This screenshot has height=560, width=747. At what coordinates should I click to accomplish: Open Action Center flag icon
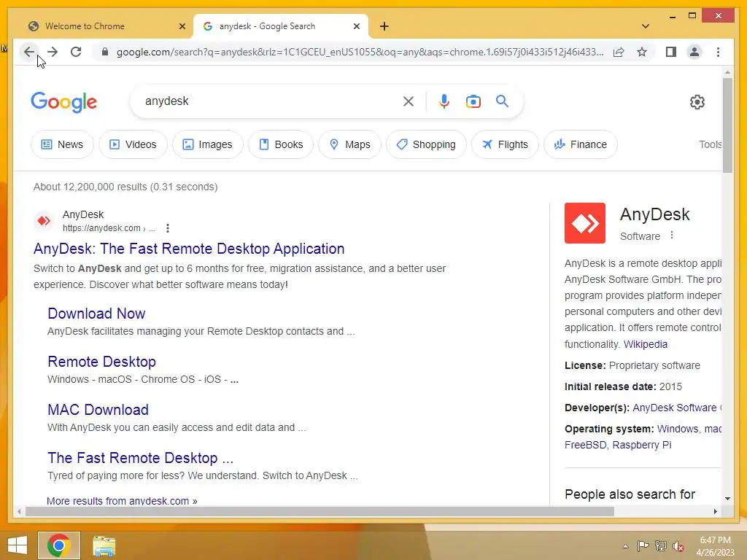pyautogui.click(x=643, y=545)
